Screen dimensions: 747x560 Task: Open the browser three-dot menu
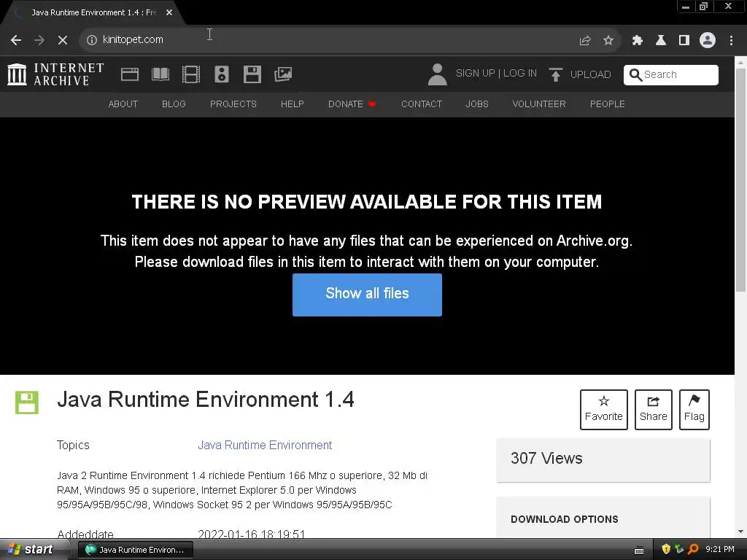click(x=731, y=41)
